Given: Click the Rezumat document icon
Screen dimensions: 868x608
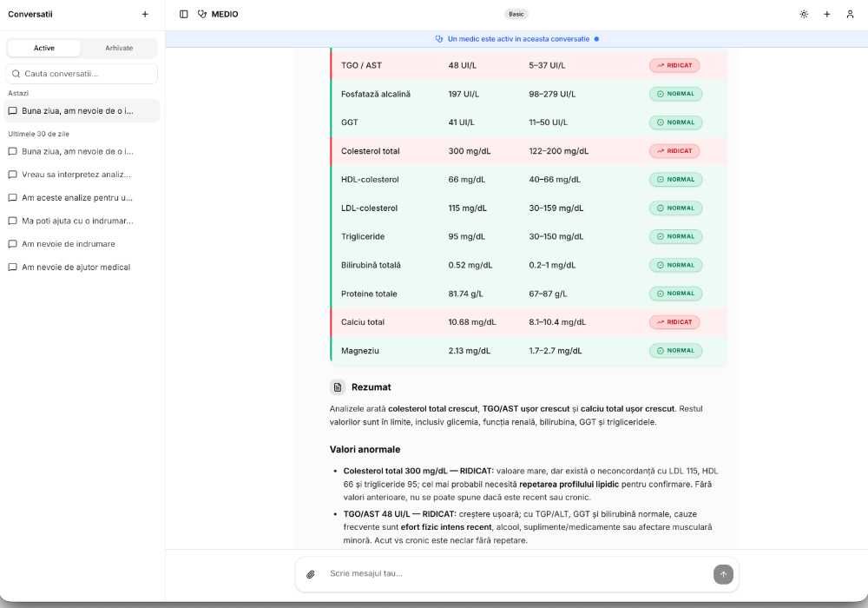Looking at the screenshot, I should [x=337, y=387].
